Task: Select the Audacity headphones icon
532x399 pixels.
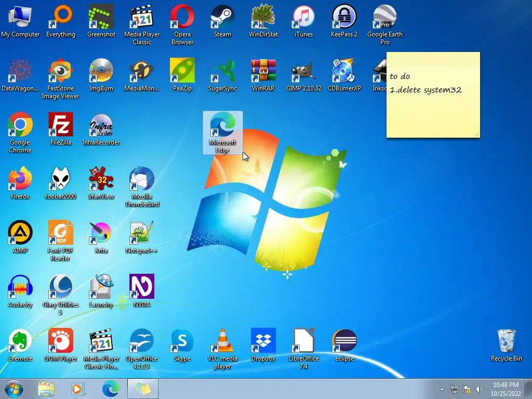Action: point(20,291)
